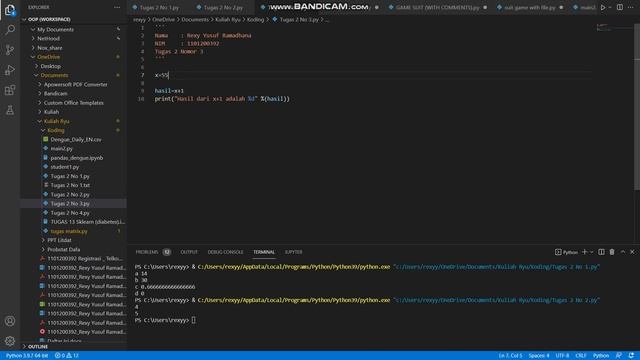Open editor More Actions ellipsis
The width and height of the screenshot is (640, 360).
pos(631,7)
